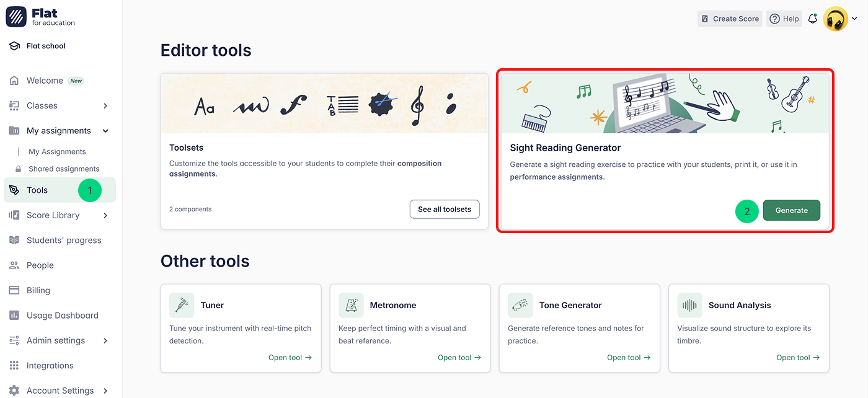The width and height of the screenshot is (868, 398).
Task: Open the user avatar profile picture
Action: pyautogui.click(x=835, y=19)
